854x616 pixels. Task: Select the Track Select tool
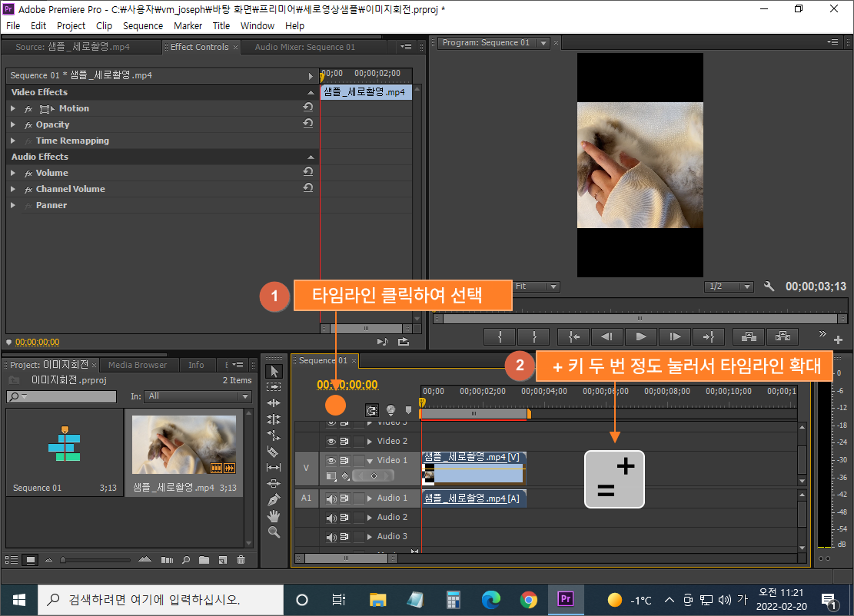pos(274,387)
